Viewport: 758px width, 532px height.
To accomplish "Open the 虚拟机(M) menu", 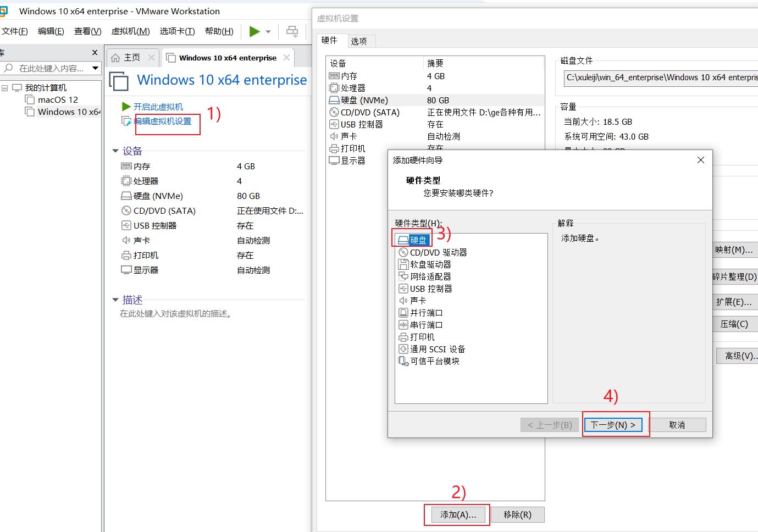I will 130,31.
